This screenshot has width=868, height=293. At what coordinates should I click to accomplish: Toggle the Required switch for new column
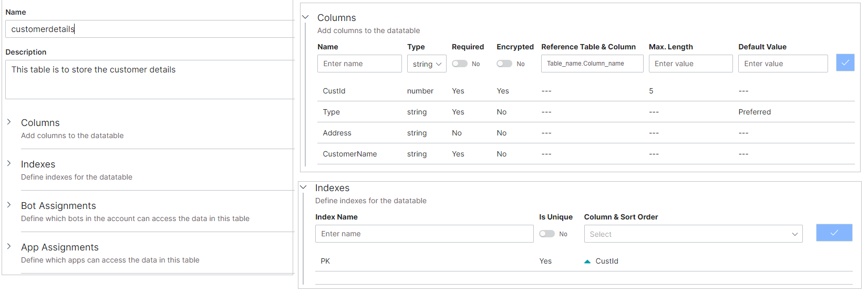pyautogui.click(x=460, y=64)
